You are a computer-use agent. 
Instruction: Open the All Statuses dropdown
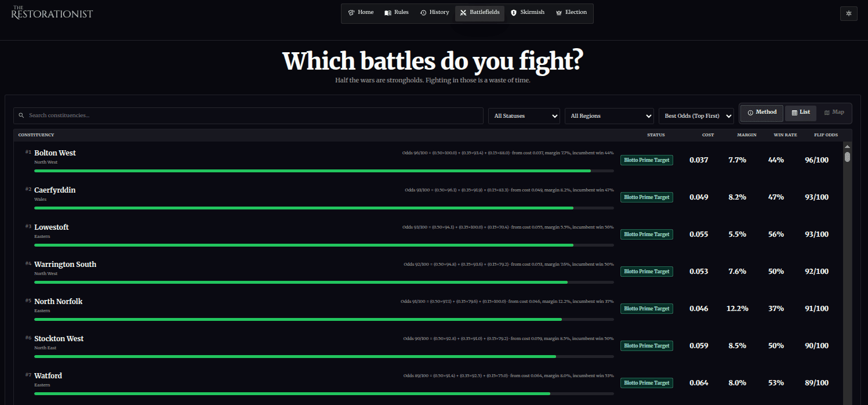click(x=524, y=116)
